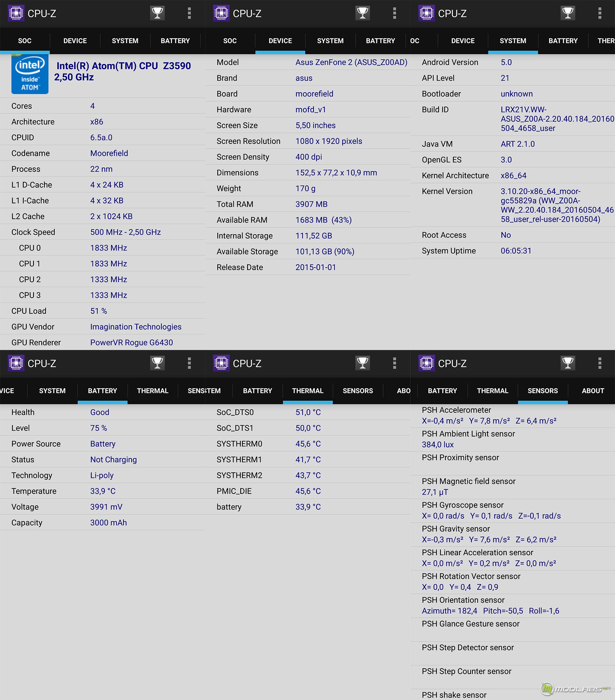Open trophy icon on the PSH Sensors screen
The image size is (615, 700).
[568, 363]
